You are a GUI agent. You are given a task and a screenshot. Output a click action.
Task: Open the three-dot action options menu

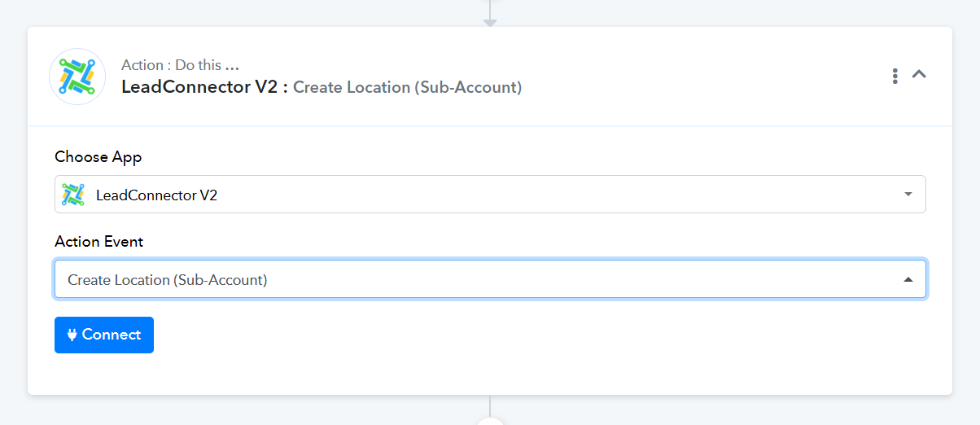(895, 76)
